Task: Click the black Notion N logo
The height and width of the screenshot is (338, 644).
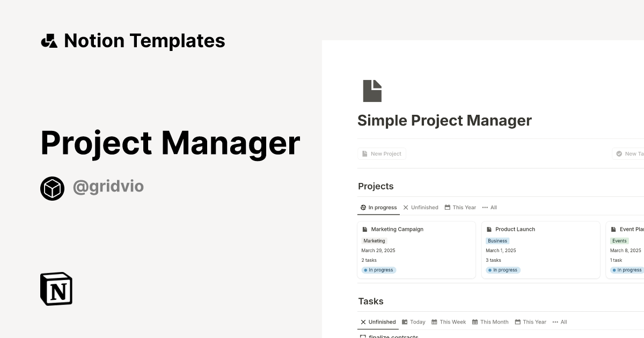Action: click(56, 289)
